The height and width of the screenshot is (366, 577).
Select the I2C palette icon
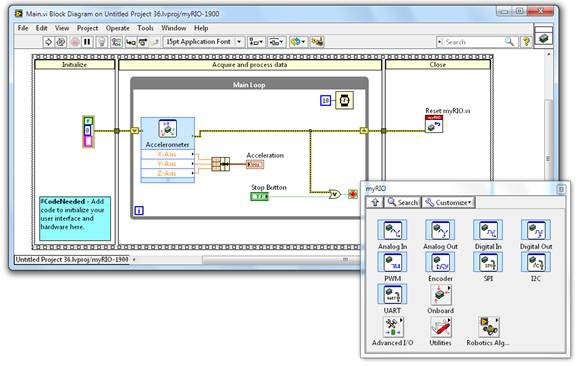pos(536,263)
